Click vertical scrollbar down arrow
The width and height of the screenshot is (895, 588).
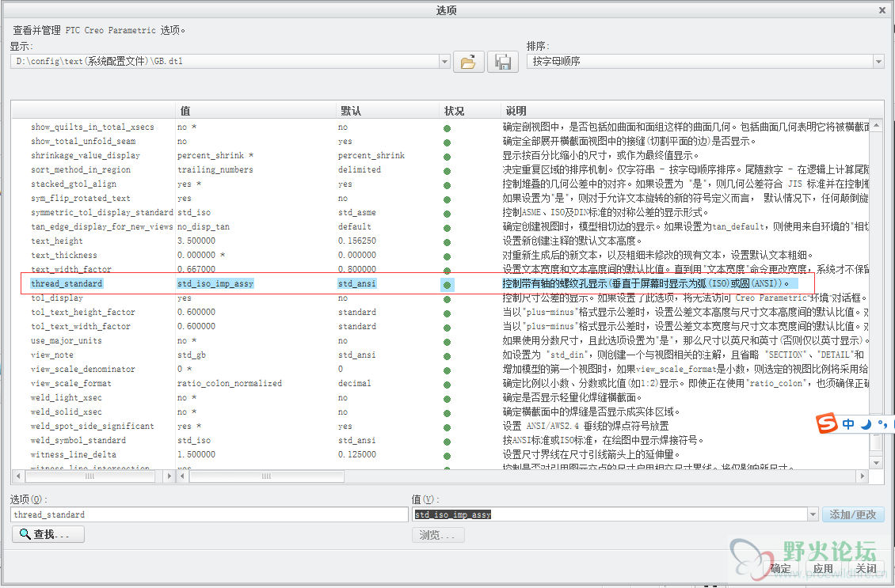click(876, 462)
